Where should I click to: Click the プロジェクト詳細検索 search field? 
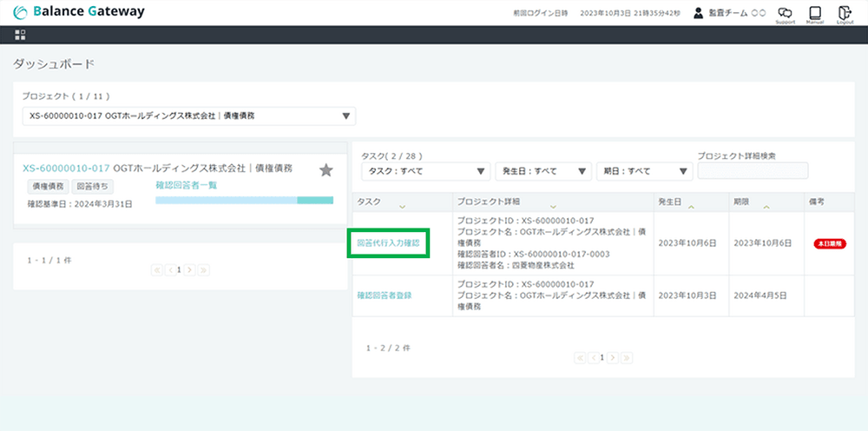tap(753, 170)
